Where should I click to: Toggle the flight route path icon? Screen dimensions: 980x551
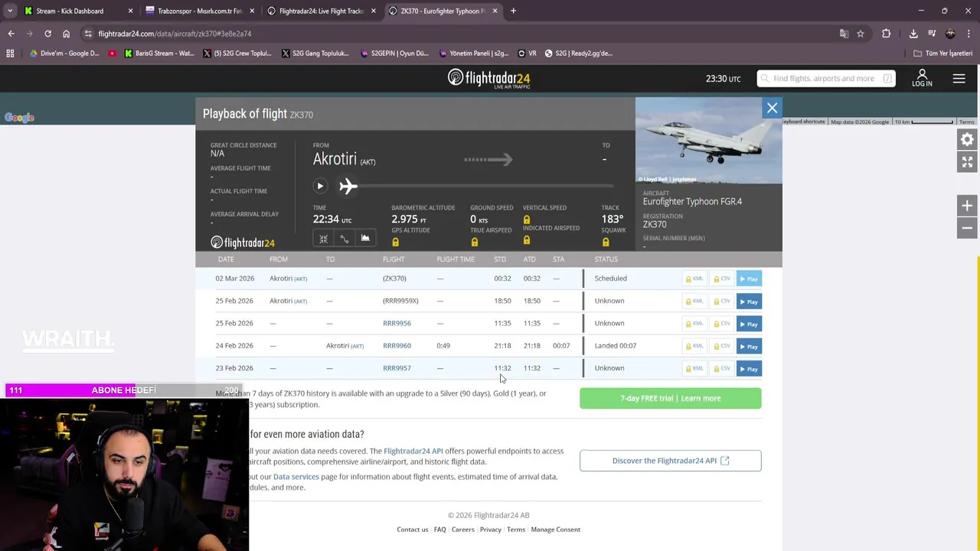pos(345,239)
